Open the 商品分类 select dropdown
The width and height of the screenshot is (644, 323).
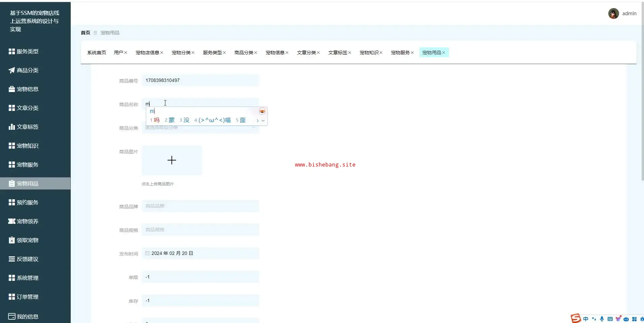pyautogui.click(x=200, y=128)
